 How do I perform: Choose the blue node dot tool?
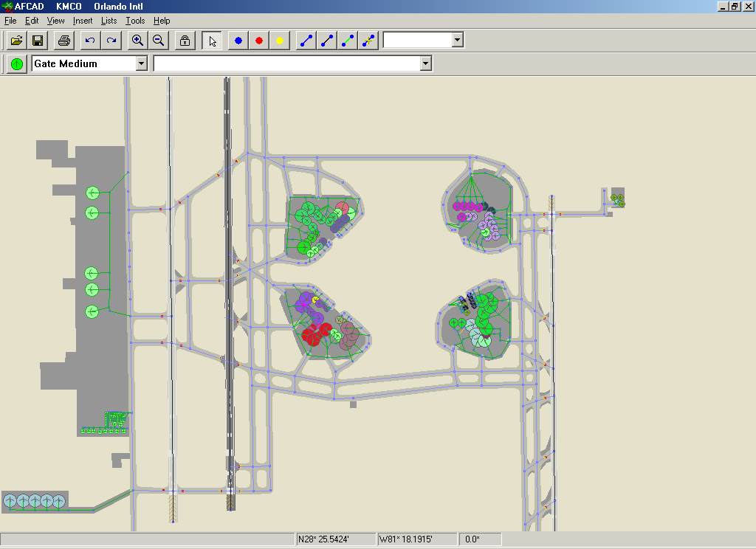click(238, 41)
